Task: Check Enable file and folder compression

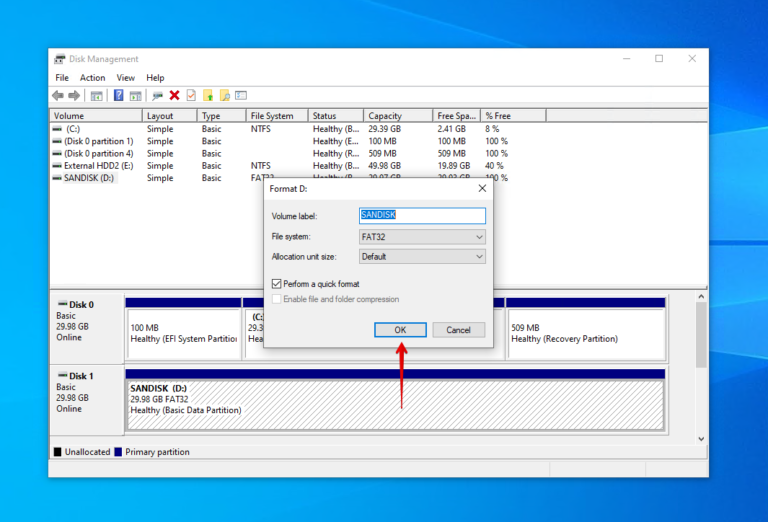Action: click(277, 299)
